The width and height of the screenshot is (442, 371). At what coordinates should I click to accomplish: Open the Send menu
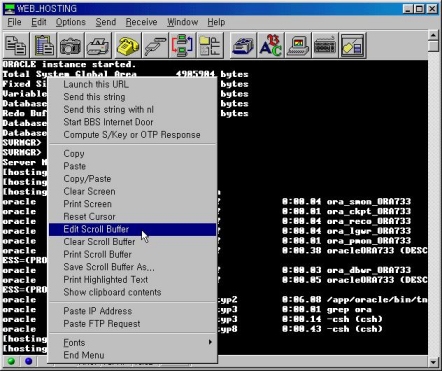(x=106, y=22)
